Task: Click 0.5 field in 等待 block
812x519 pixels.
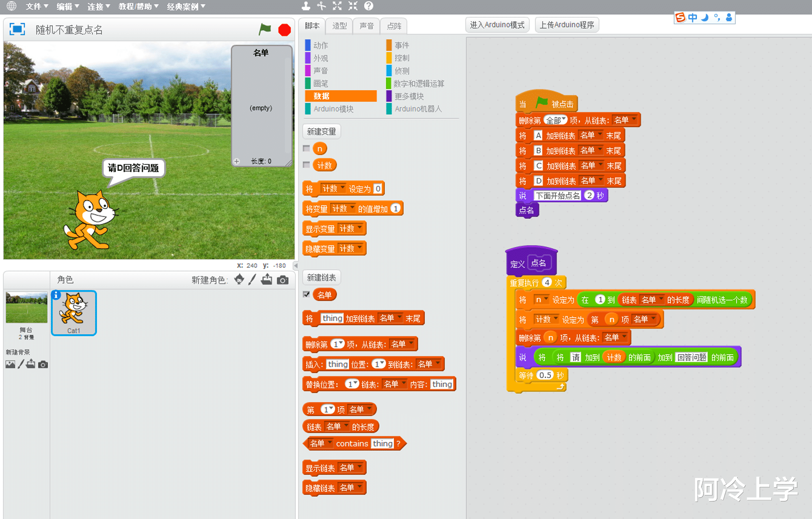Action: click(x=545, y=375)
